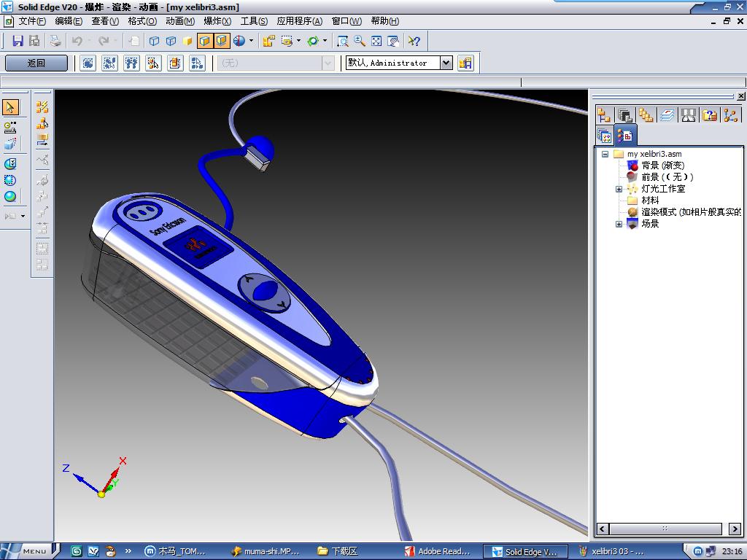Click the render options globe with checklist
Viewport: 747px width, 560px height.
tap(10, 164)
